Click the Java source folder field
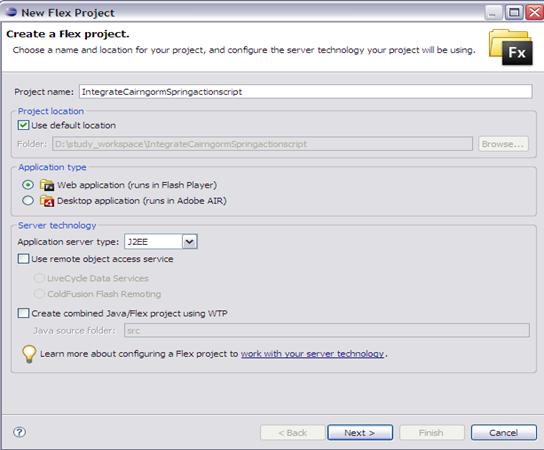544x450 pixels. (327, 330)
